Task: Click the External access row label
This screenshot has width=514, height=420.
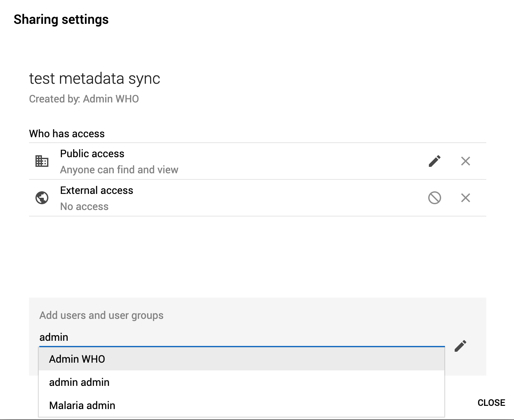Action: [x=96, y=190]
